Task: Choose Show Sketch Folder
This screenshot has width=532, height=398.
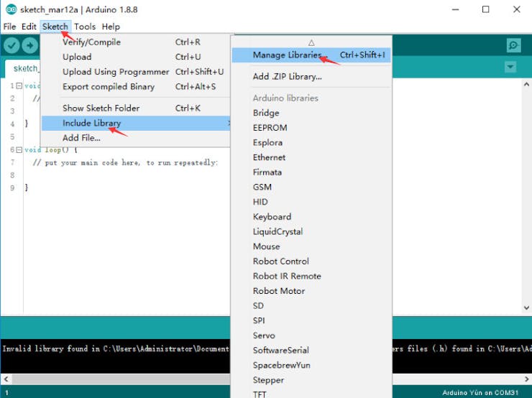Action: tap(136, 108)
